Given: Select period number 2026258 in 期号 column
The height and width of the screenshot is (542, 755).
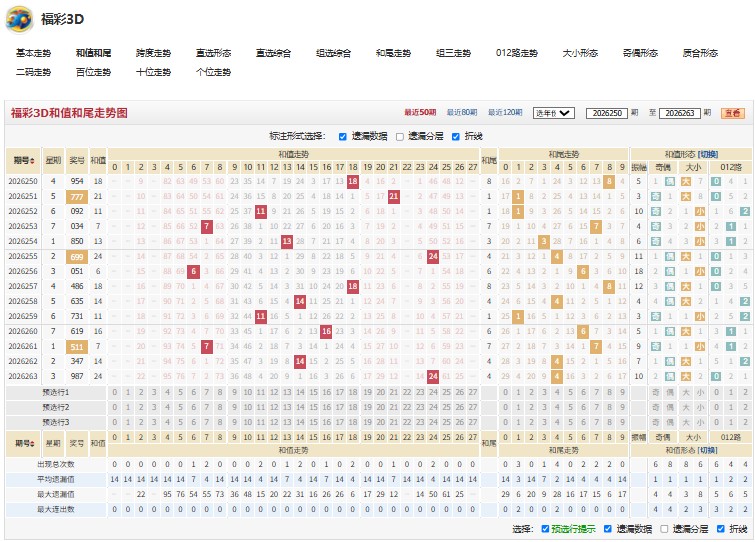Looking at the screenshot, I should [23, 301].
